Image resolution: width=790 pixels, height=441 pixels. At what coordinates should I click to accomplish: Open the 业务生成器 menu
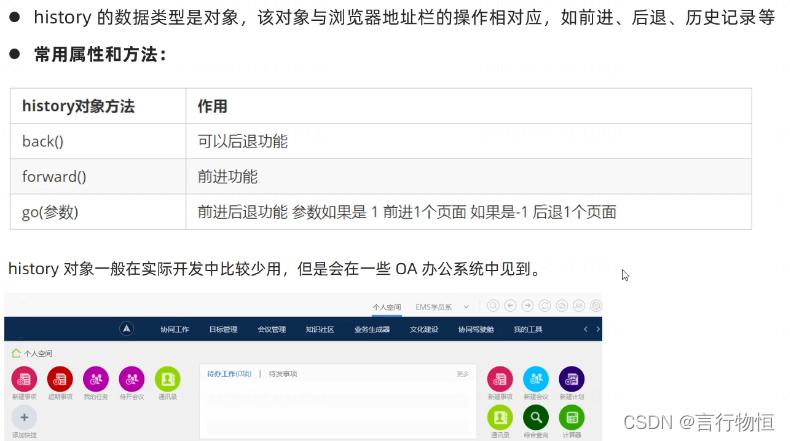[372, 329]
